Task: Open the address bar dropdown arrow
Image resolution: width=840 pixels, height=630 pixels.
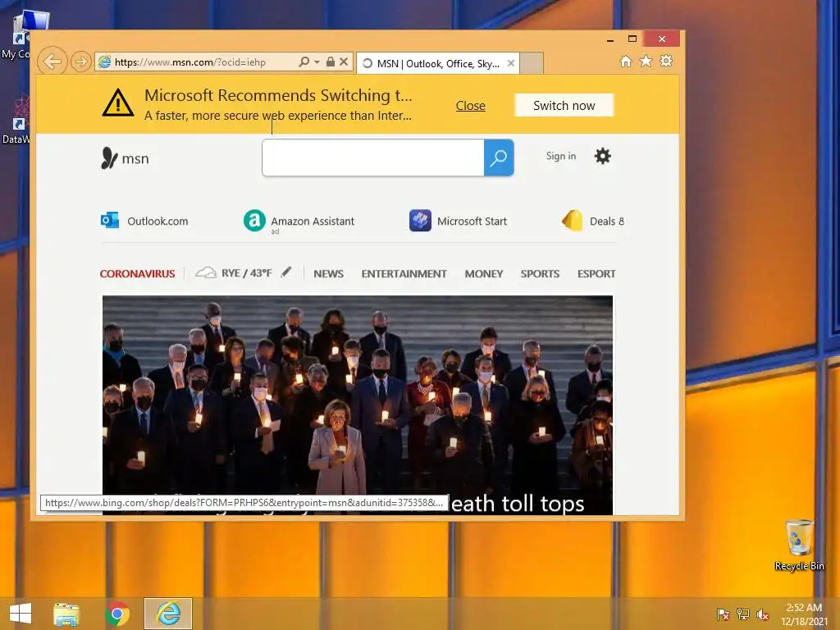Action: pyautogui.click(x=317, y=62)
